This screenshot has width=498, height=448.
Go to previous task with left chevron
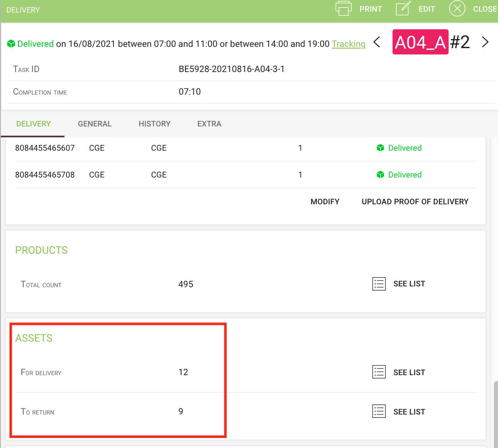377,42
